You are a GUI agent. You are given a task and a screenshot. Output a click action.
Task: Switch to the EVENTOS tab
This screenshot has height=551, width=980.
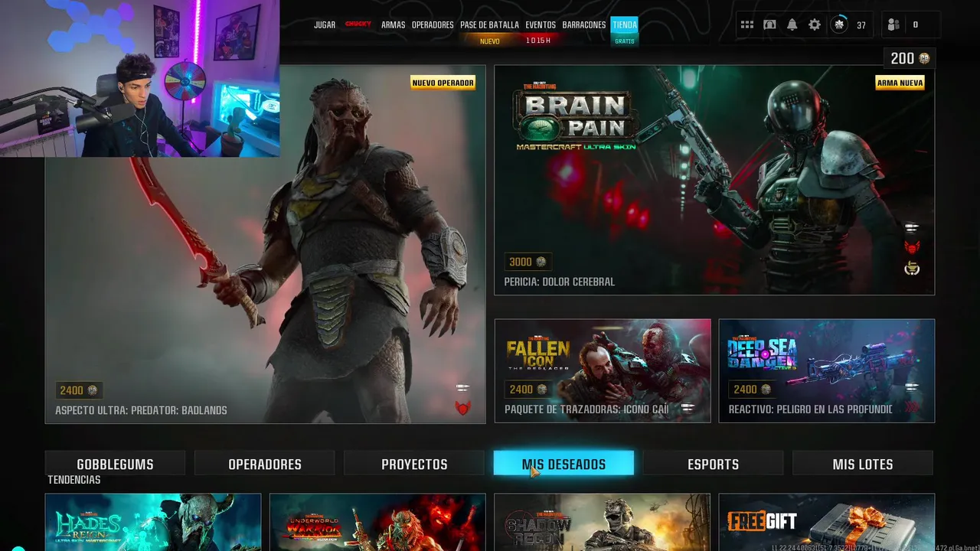point(541,24)
